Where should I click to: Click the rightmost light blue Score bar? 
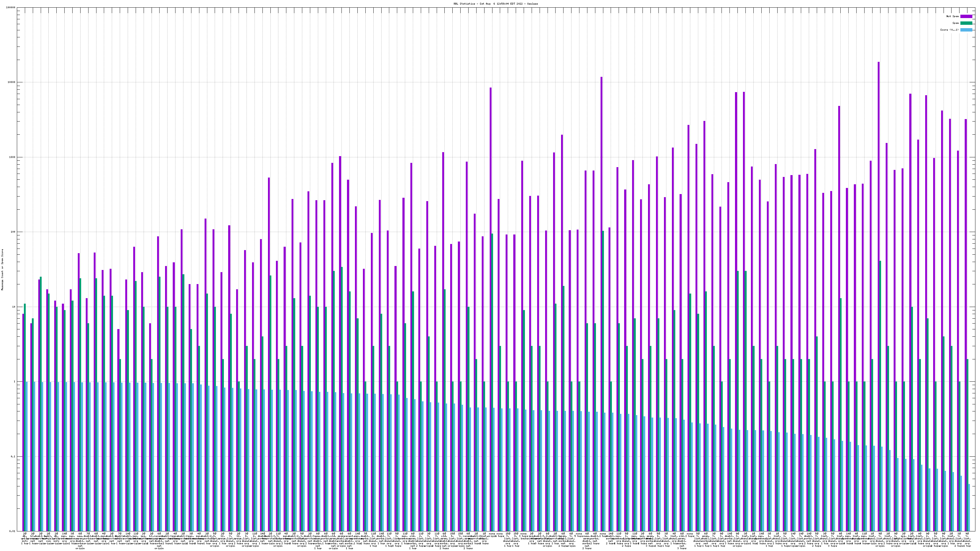pos(969,507)
